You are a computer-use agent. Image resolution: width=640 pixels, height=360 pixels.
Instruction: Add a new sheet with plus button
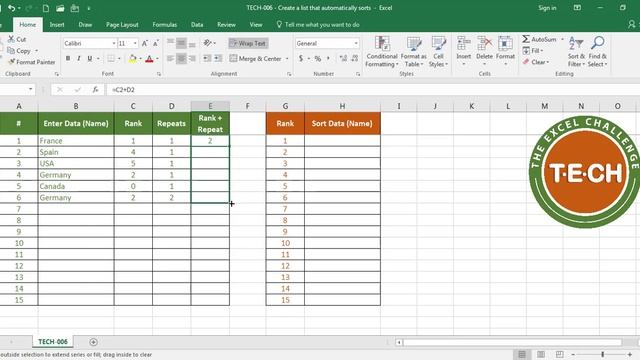[x=93, y=342]
